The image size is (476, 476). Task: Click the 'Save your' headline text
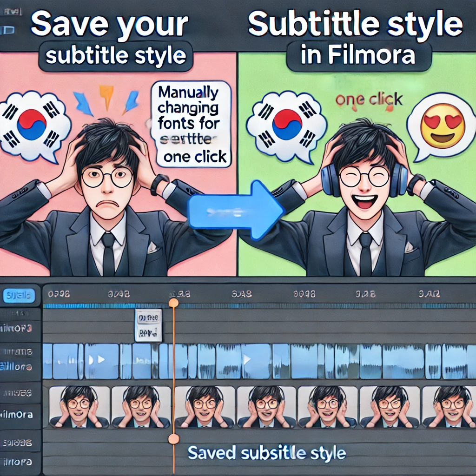coord(110,24)
